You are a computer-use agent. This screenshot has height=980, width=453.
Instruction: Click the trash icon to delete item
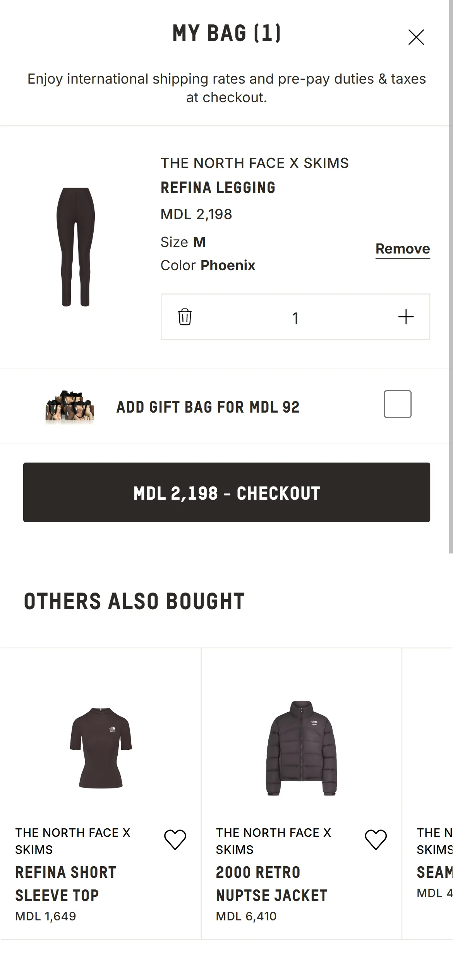pyautogui.click(x=185, y=317)
